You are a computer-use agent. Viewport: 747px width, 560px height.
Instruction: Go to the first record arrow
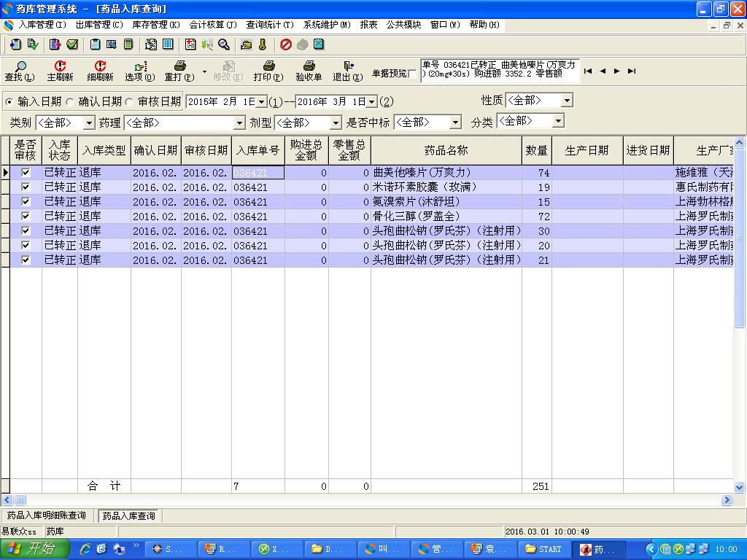pos(588,71)
